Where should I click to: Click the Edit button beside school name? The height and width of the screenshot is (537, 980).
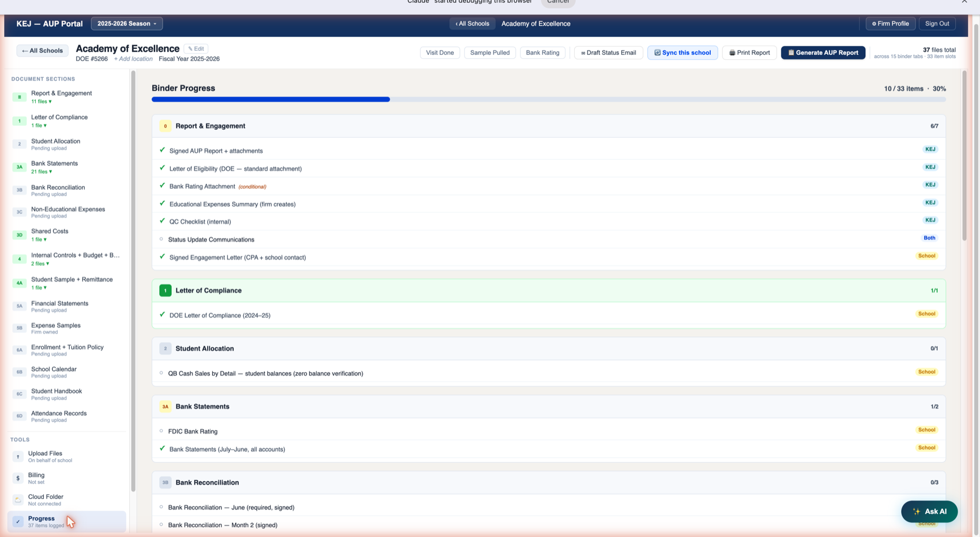pyautogui.click(x=196, y=48)
